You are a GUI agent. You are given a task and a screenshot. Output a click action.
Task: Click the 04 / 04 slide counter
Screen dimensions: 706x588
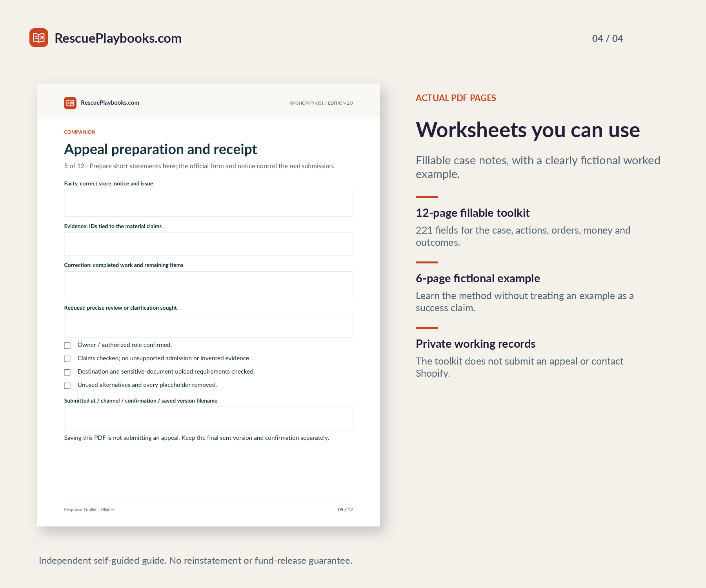click(608, 38)
